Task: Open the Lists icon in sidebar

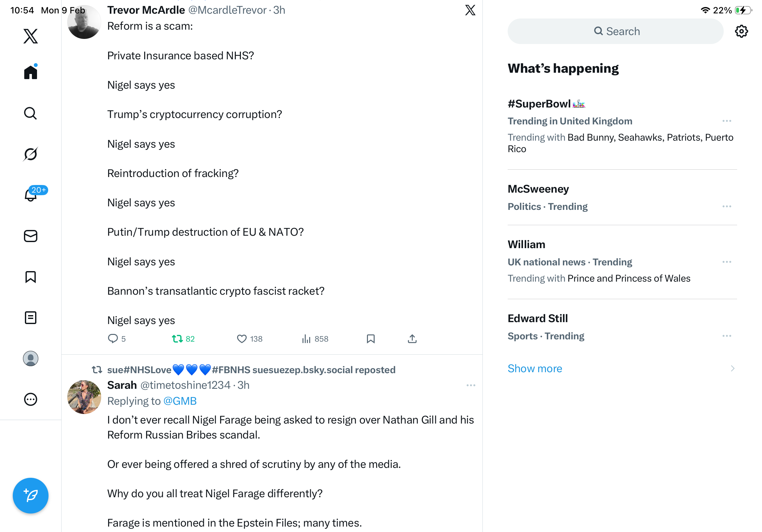Action: (x=31, y=318)
